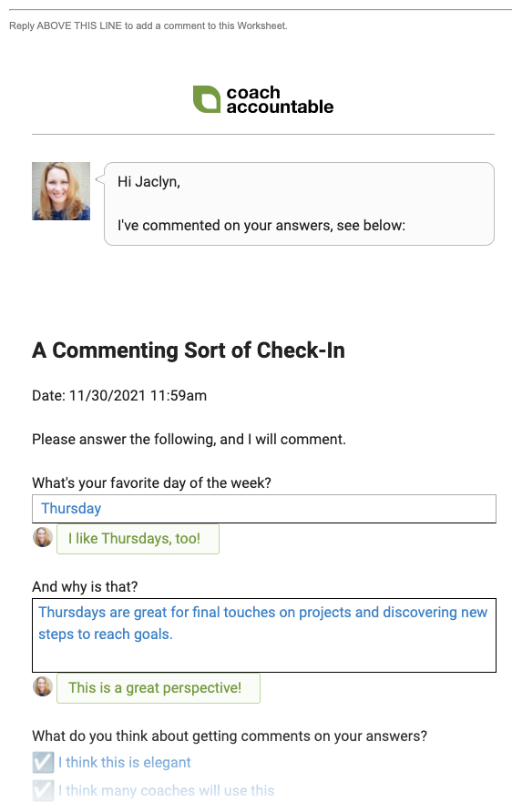Screen dimensions: 512x812
Task: Toggle 'I think many coaches will use this' checkbox
Action: (x=43, y=790)
